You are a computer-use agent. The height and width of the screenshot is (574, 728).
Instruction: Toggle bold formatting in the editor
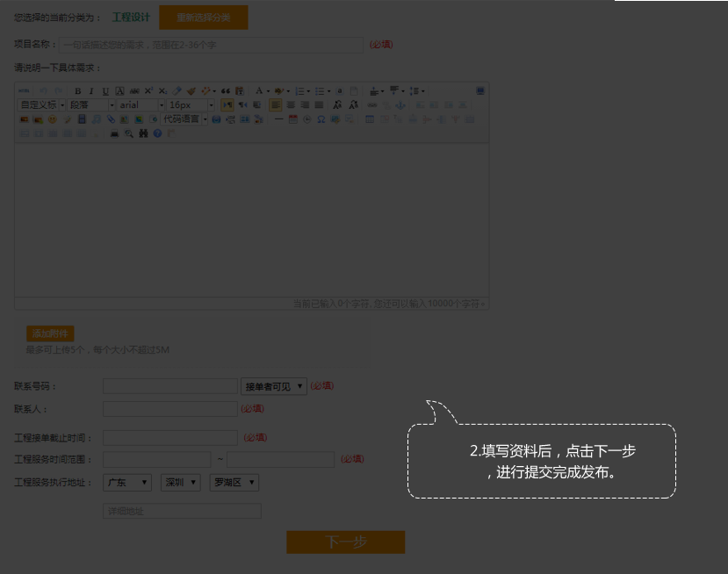click(x=78, y=91)
